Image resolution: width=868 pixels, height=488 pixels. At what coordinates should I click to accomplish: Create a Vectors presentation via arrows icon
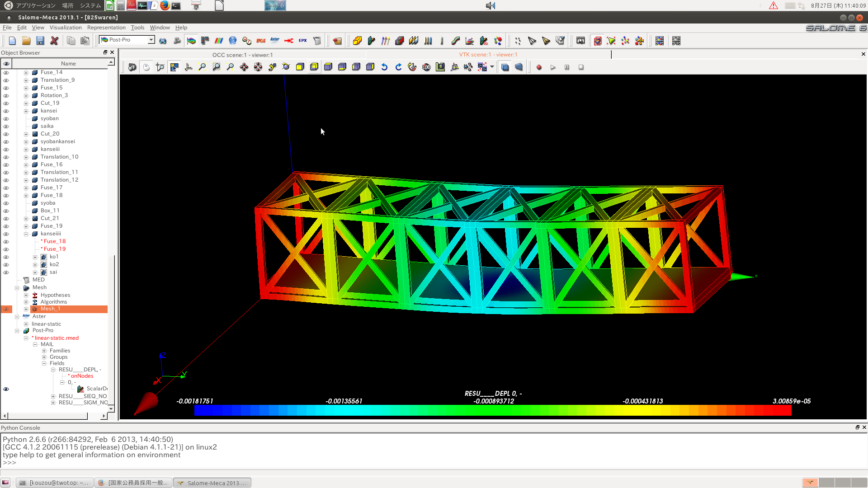[386, 41]
